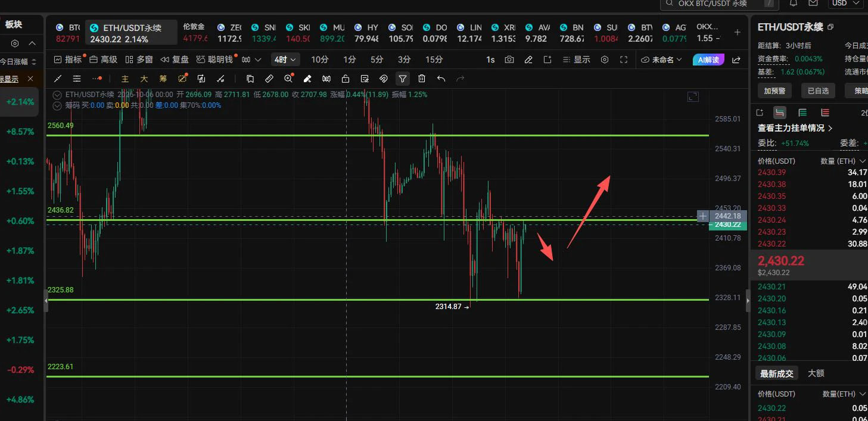This screenshot has height=421, width=868.
Task: Expand the 4时 timeframe dropdown
Action: 285,60
